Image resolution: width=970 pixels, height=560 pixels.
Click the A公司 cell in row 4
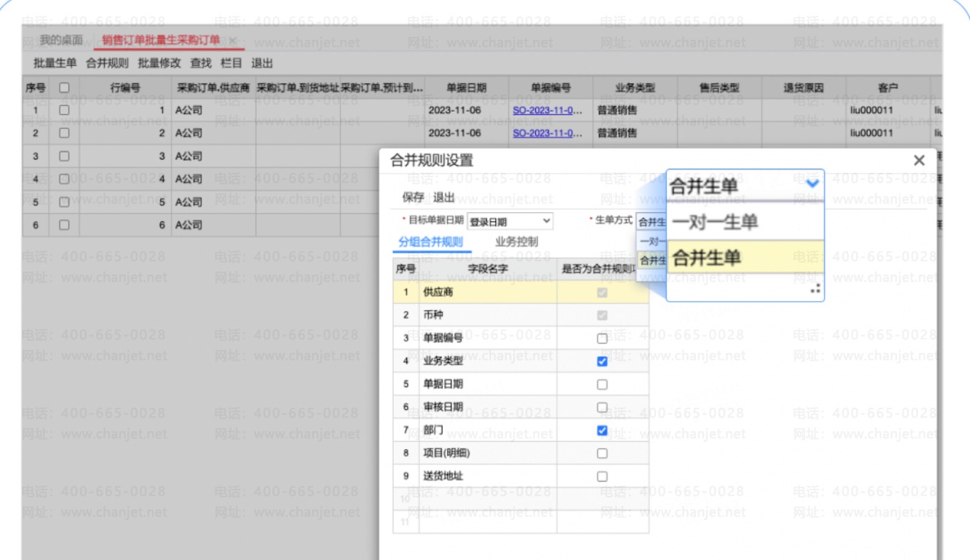[x=213, y=179]
